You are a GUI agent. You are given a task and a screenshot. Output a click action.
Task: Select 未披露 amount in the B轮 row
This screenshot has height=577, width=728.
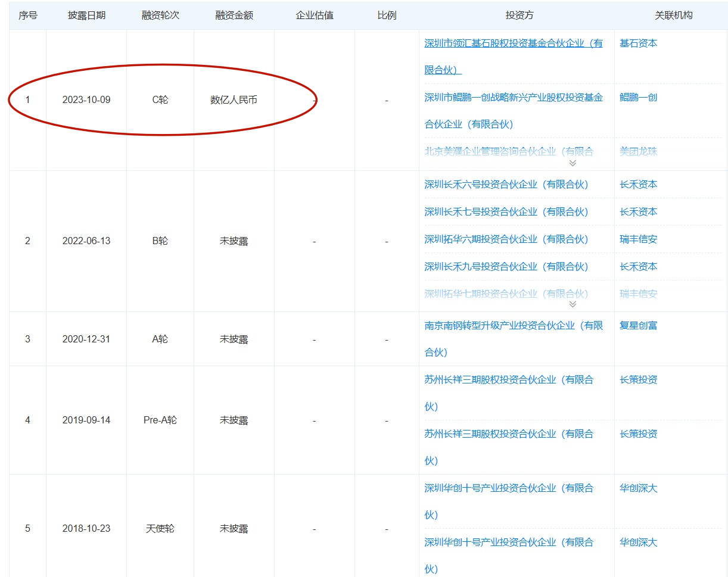point(234,241)
